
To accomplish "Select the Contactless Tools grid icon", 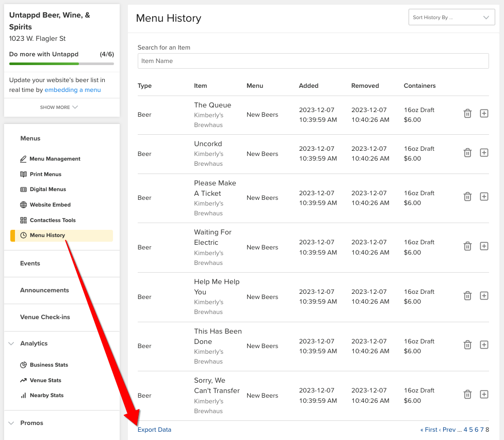I will coord(23,219).
